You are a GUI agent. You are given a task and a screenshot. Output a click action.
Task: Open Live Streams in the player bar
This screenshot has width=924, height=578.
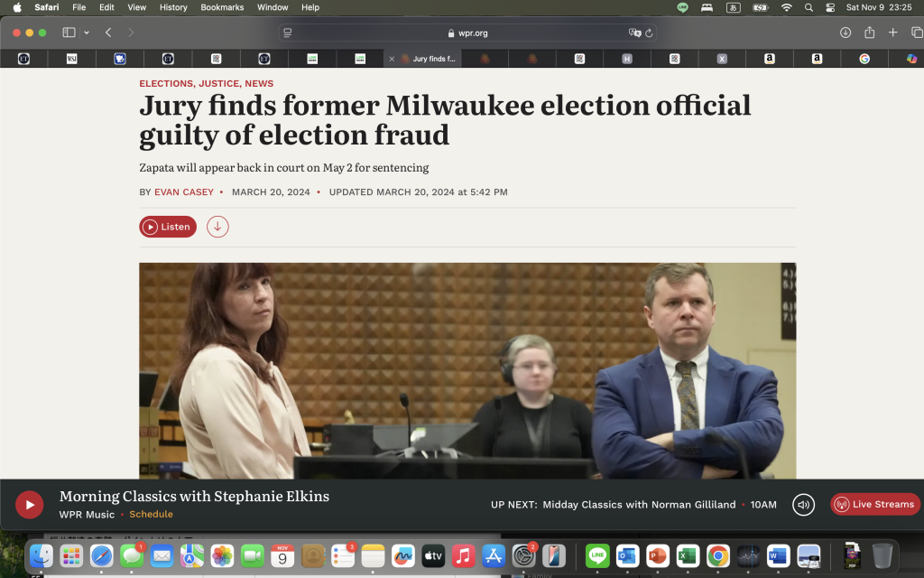tap(874, 505)
